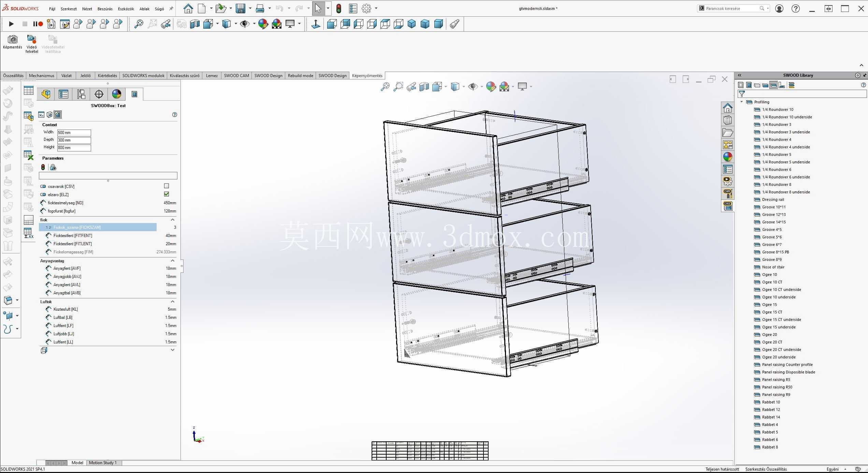Open the FeatureManager design tree tab
Image resolution: width=868 pixels, height=473 pixels.
[46, 94]
